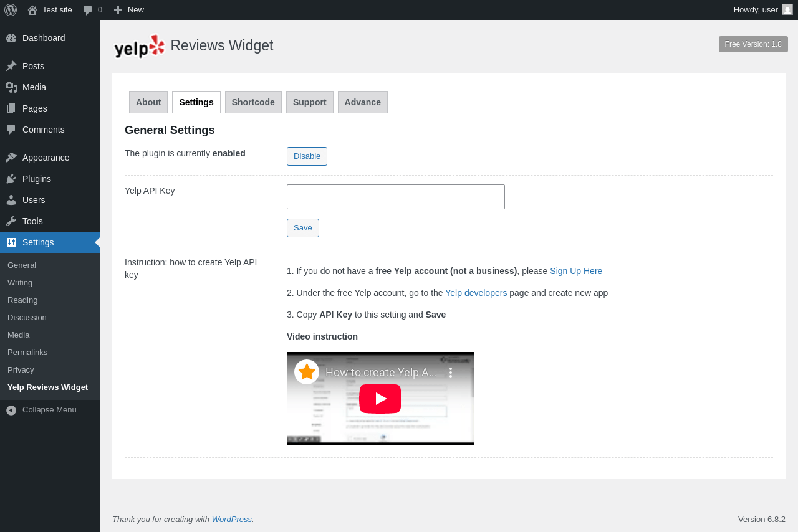The height and width of the screenshot is (532, 798).
Task: Click the Yelp logo in the header
Action: (x=139, y=46)
